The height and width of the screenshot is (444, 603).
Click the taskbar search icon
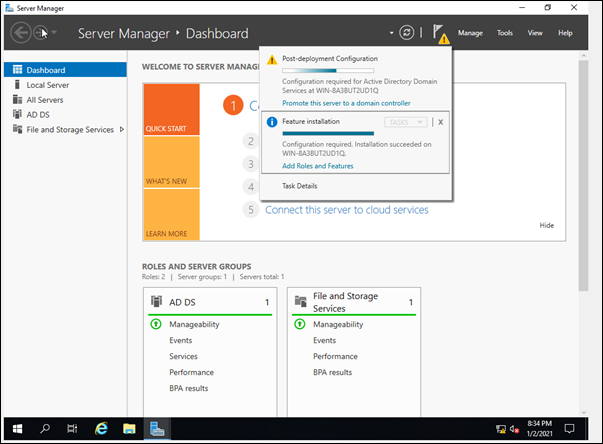(x=45, y=428)
